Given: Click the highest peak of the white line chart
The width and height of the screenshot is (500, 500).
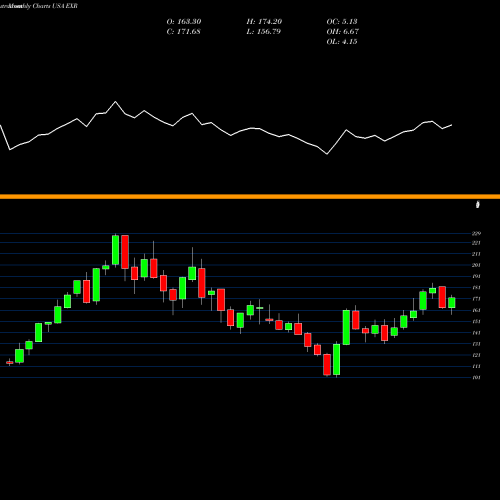Looking at the screenshot, I should (116, 102).
